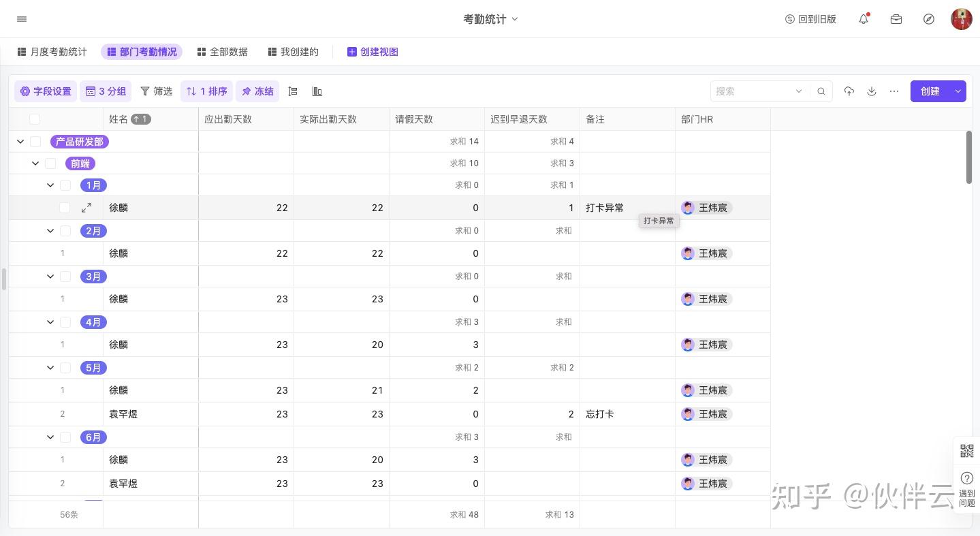The width and height of the screenshot is (980, 536).
Task: Click the purple 创建 button
Action: [x=930, y=91]
